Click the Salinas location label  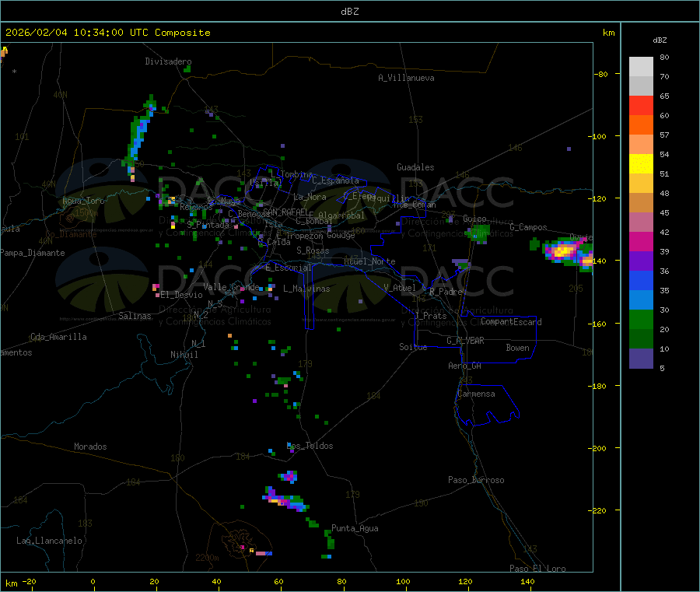(135, 316)
